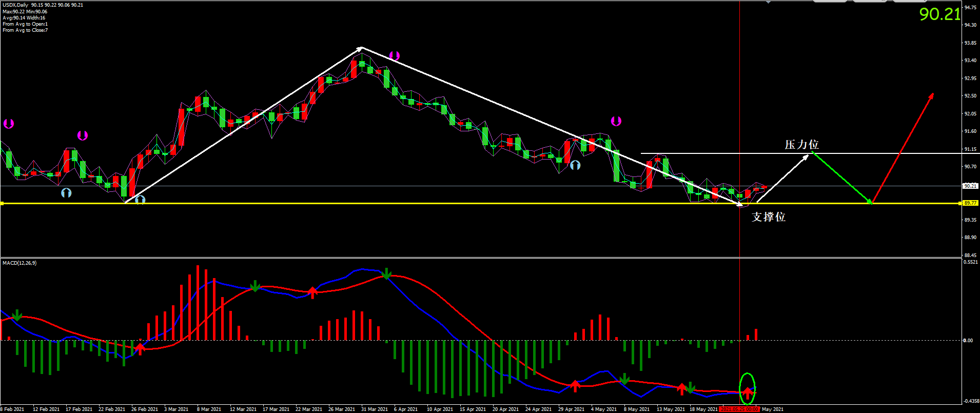Click the blue up arrow on yellow line
This screenshot has width=980, height=413.
[140, 200]
